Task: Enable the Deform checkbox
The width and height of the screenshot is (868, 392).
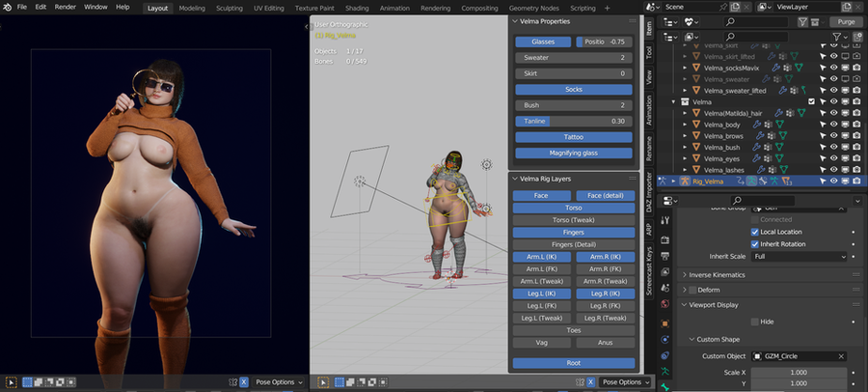Action: click(x=692, y=290)
